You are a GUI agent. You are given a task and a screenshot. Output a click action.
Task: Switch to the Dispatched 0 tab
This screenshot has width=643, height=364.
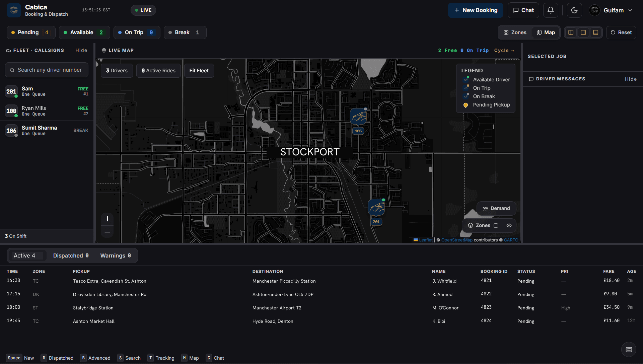(x=71, y=256)
